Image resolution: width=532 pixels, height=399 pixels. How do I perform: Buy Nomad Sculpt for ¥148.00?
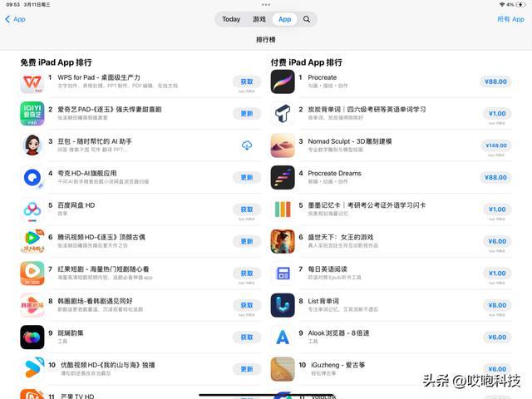coord(496,145)
